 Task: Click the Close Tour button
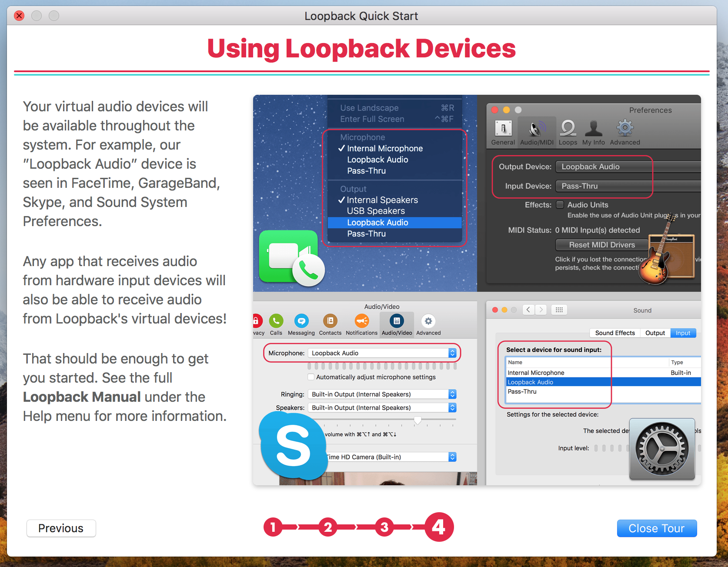coord(657,528)
